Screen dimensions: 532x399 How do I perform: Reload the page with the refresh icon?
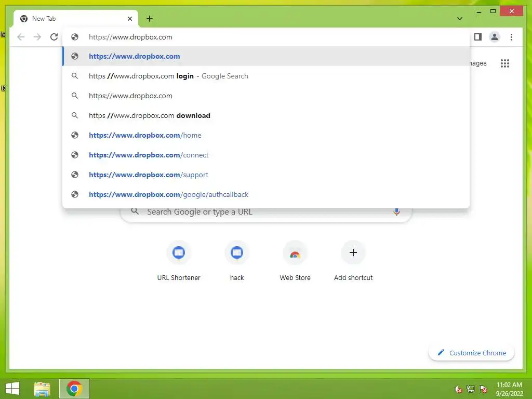[x=54, y=37]
